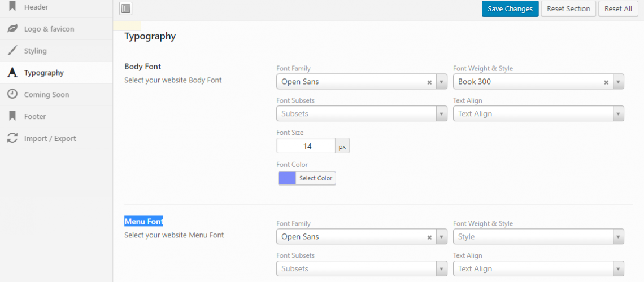Click the Save Changes button
This screenshot has height=282, width=644.
(x=510, y=8)
